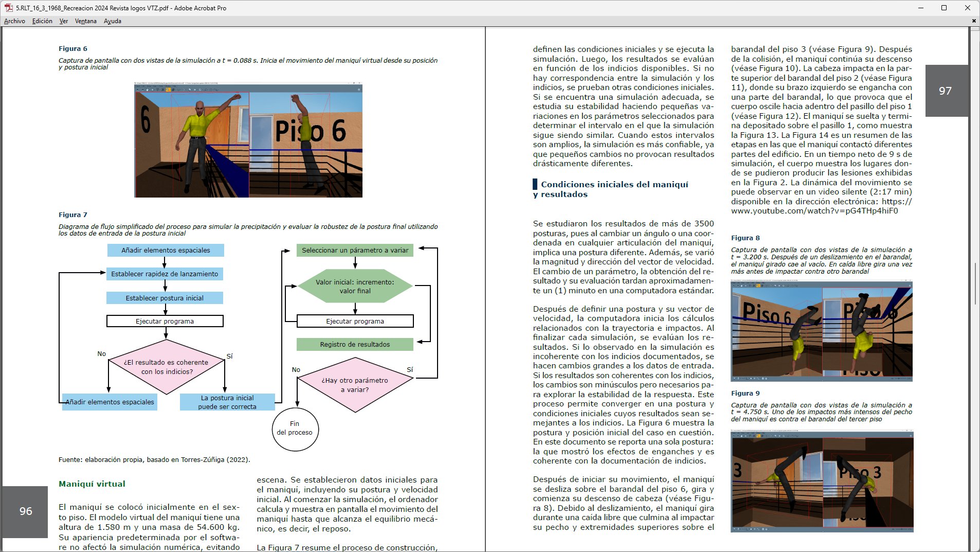Maximize the Adobe Acrobat Pro window
This screenshot has width=980, height=552.
click(x=944, y=8)
